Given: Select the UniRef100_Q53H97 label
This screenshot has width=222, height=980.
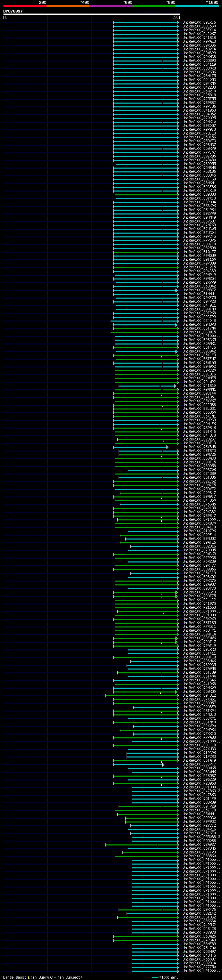Looking at the screenshot, I should 199,951.
